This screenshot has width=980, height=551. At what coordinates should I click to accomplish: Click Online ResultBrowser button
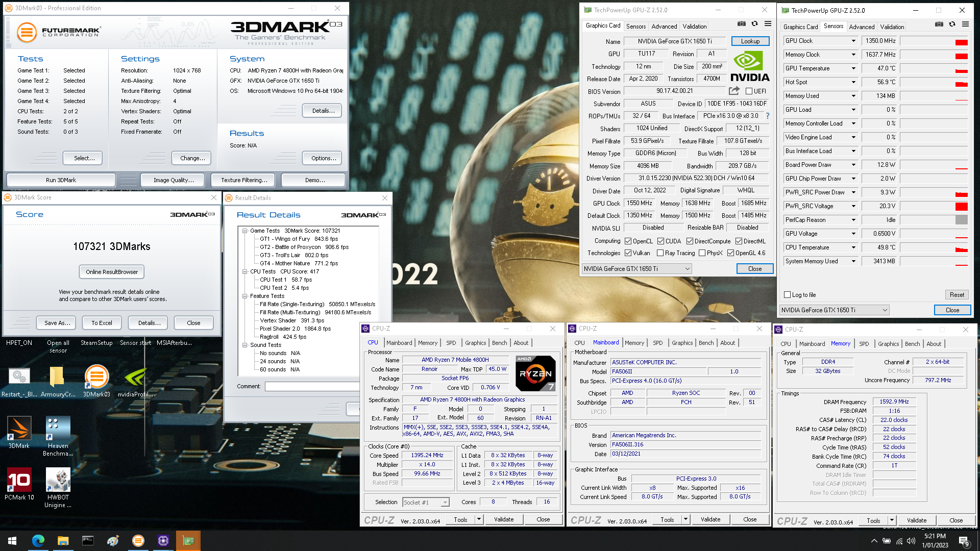click(112, 272)
